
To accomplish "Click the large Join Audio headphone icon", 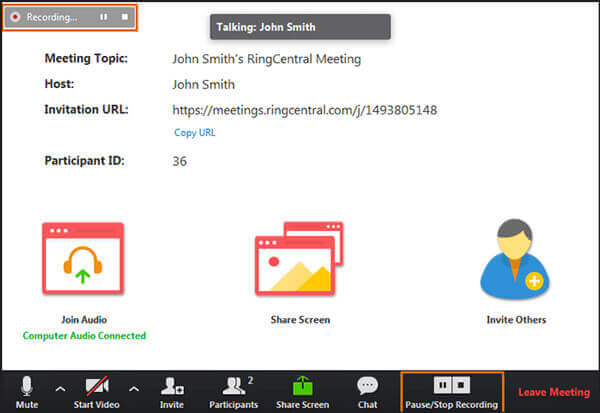I will [83, 258].
